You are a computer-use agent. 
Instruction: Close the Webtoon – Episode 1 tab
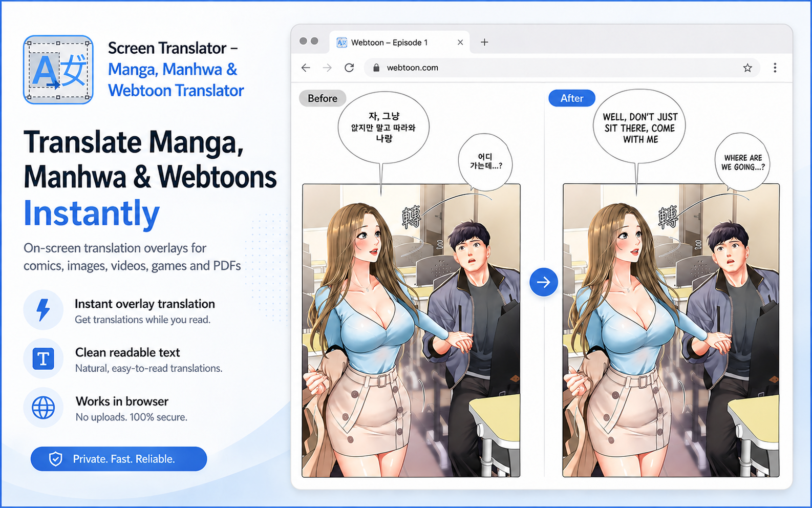point(460,43)
